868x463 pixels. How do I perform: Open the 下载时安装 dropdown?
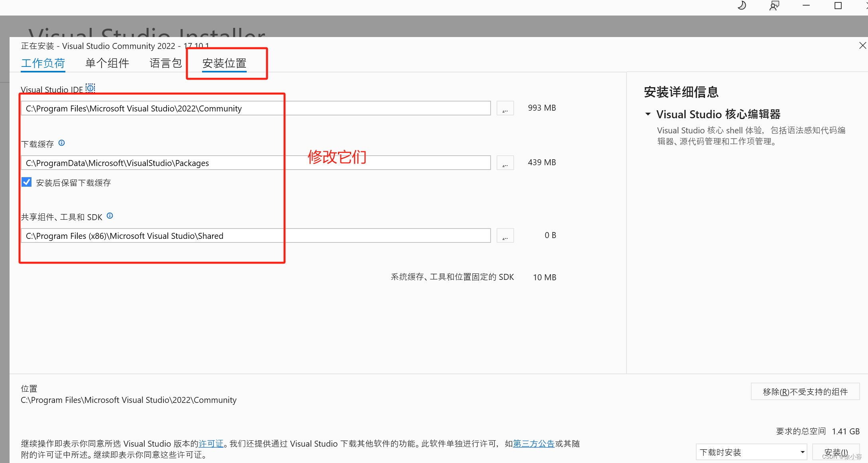[751, 452]
